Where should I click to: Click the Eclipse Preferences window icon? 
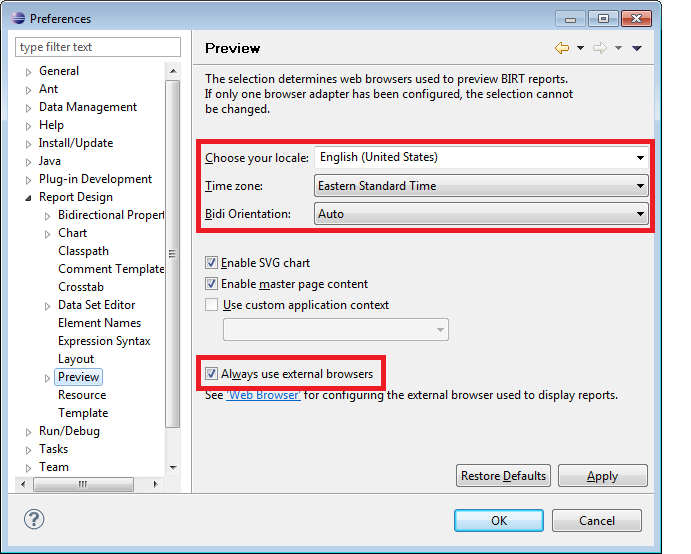tap(18, 18)
